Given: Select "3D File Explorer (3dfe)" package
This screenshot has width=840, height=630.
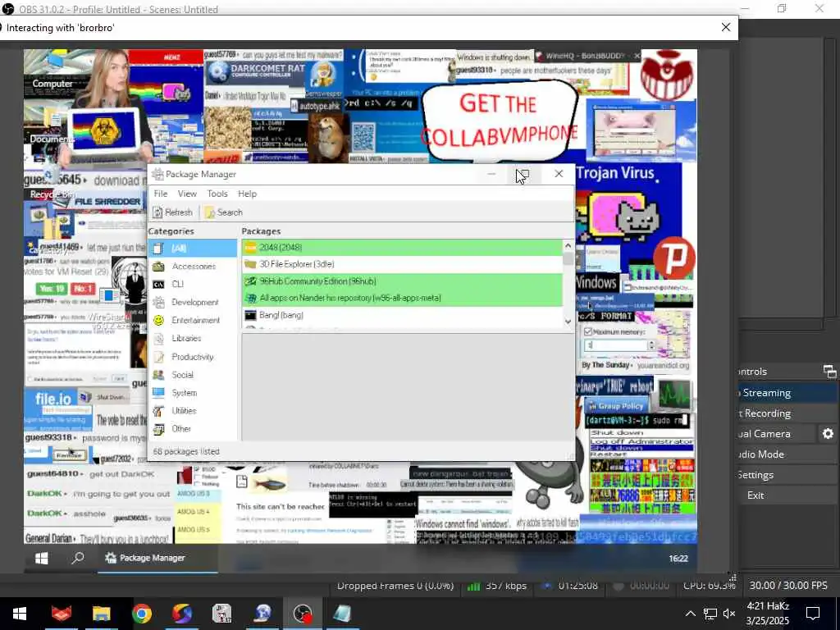Looking at the screenshot, I should pyautogui.click(x=402, y=264).
